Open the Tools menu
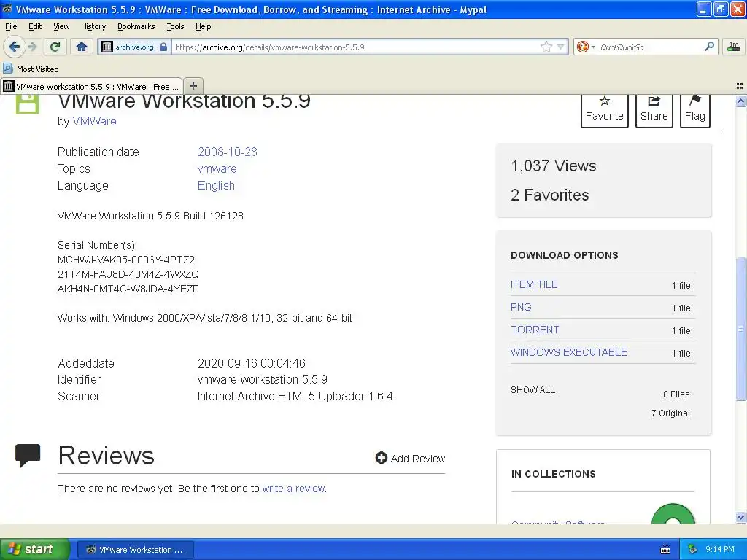 pyautogui.click(x=175, y=26)
